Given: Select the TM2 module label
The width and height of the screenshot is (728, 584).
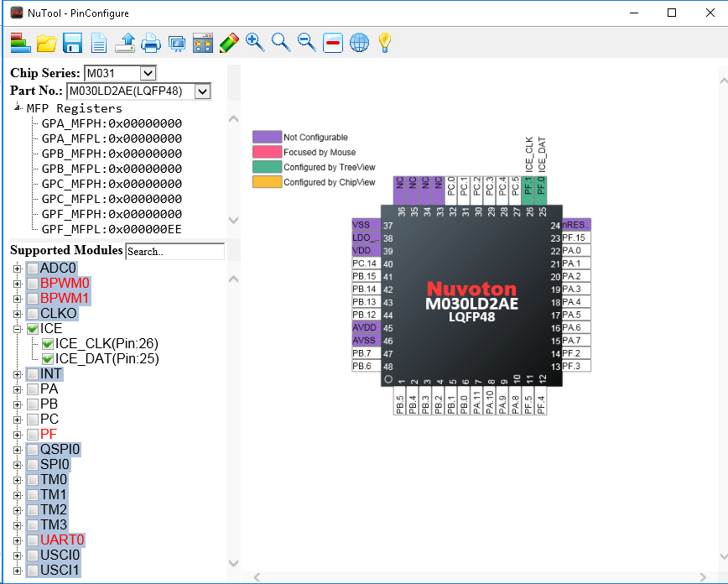Looking at the screenshot, I should 54,510.
